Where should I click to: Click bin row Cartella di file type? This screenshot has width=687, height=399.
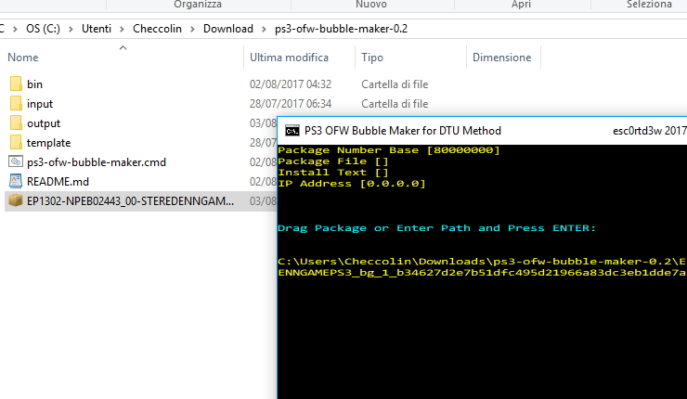pyautogui.click(x=394, y=84)
